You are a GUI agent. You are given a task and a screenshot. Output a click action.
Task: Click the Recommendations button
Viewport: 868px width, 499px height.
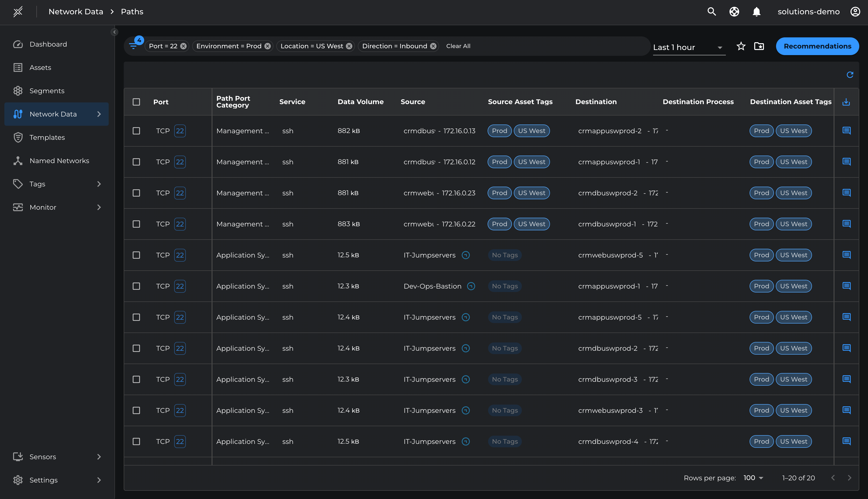coord(817,46)
